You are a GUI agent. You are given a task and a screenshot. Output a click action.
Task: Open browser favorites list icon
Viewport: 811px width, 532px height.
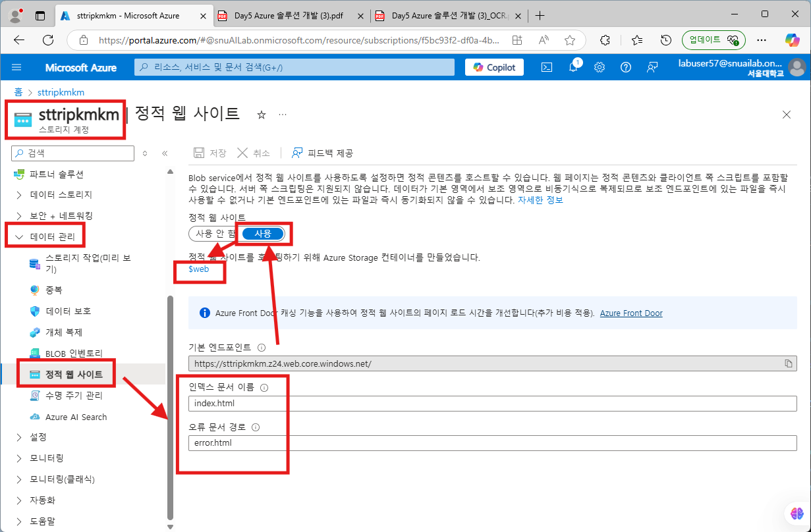(636, 40)
